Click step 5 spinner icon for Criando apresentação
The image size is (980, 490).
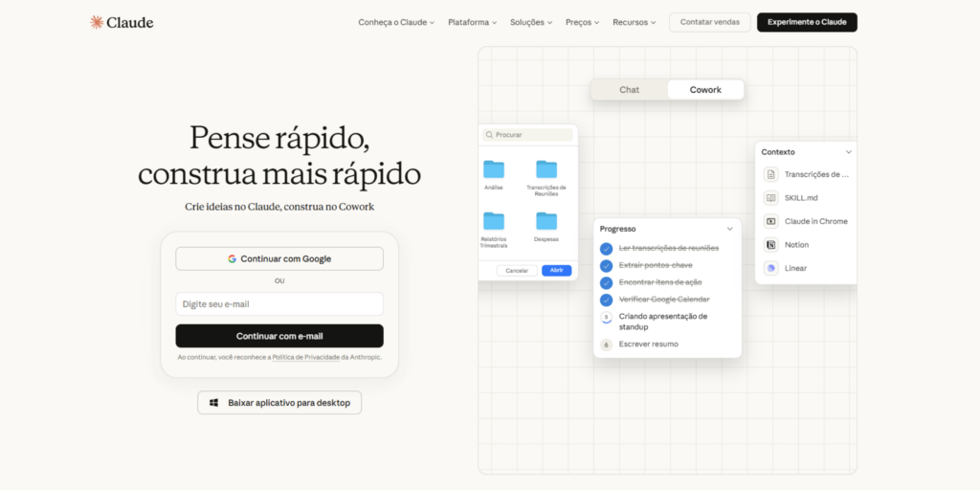(606, 318)
